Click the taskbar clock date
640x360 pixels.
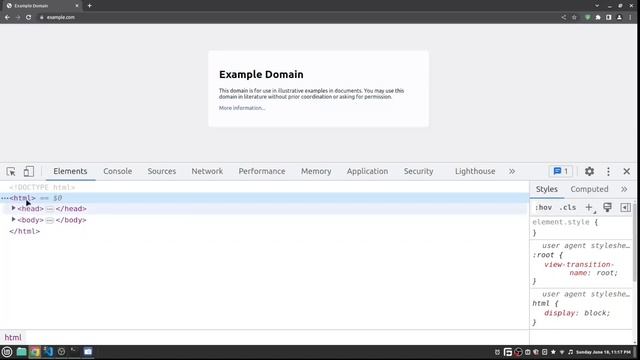(603, 352)
